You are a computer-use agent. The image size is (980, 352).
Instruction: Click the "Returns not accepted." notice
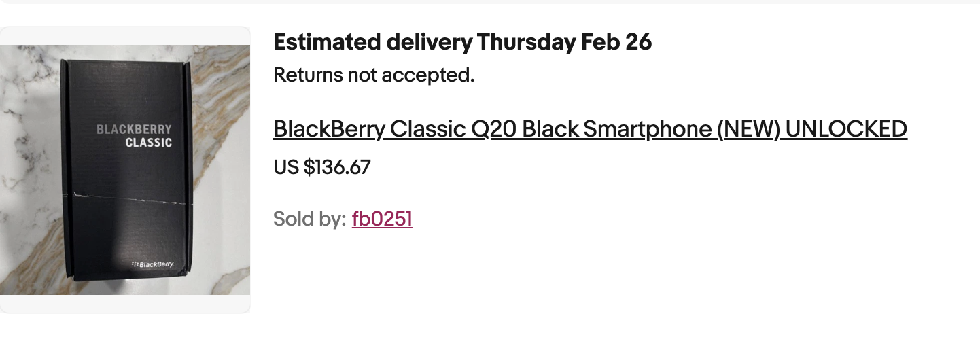(374, 75)
